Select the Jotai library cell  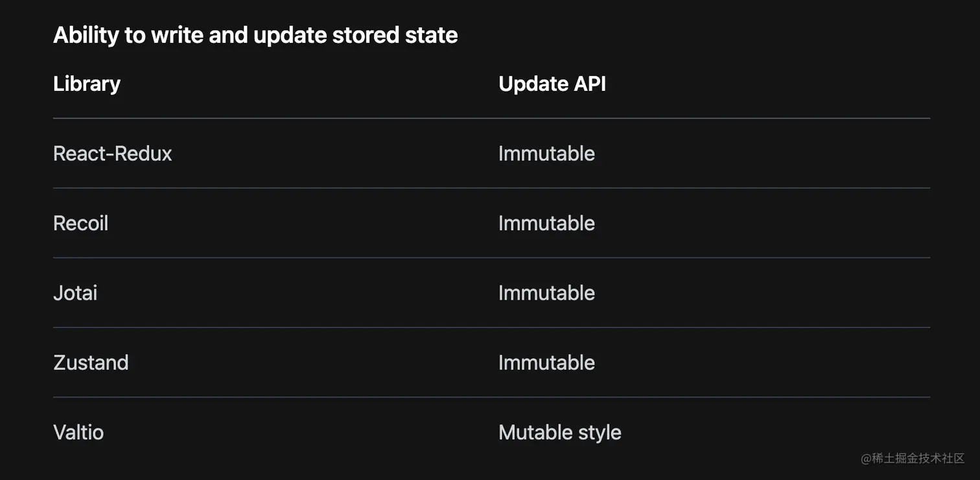tap(75, 293)
